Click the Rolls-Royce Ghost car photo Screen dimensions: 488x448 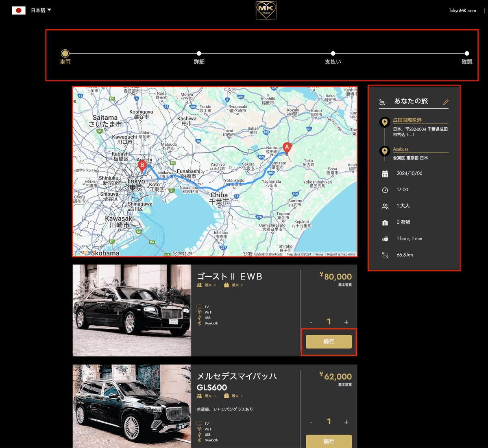(132, 310)
